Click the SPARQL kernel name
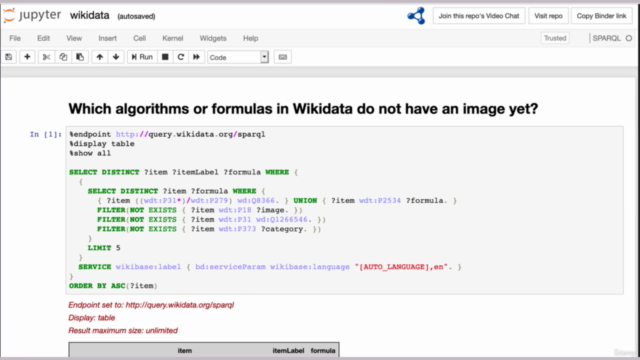 (606, 38)
